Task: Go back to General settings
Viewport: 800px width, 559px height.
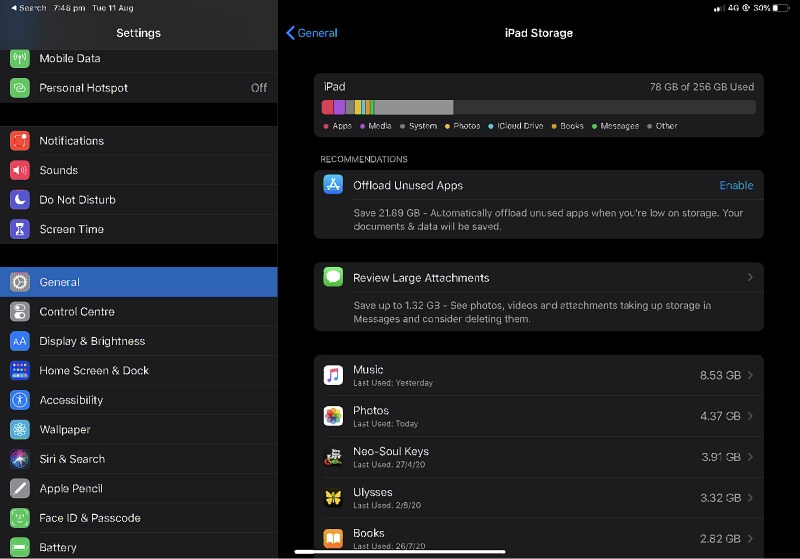Action: point(312,33)
